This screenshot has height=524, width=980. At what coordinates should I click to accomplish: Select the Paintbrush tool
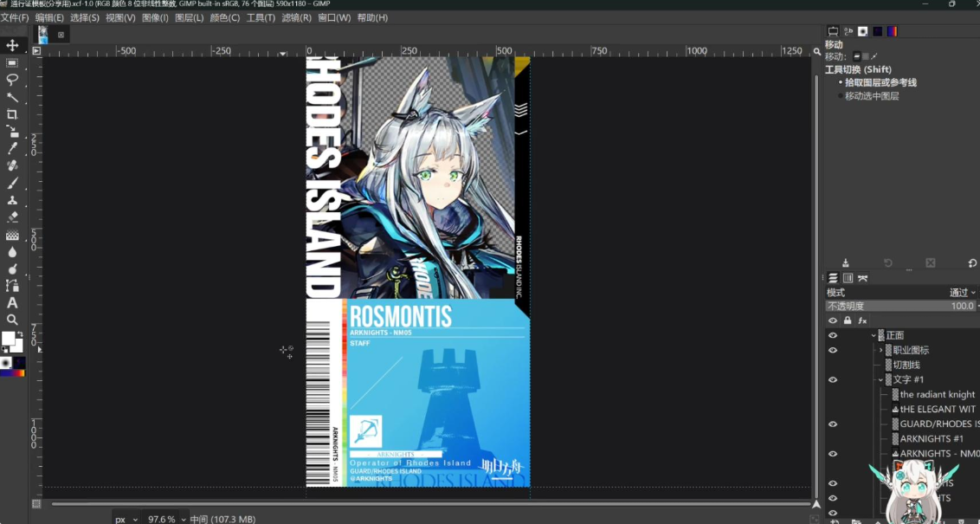click(x=12, y=184)
